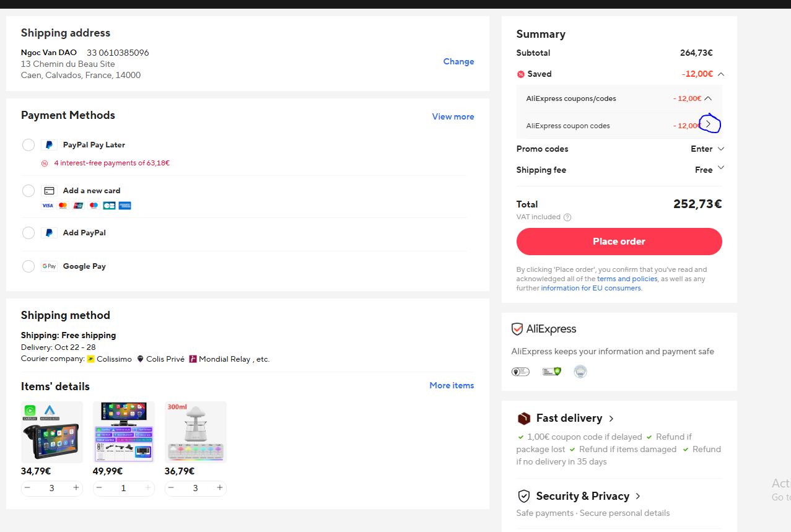
Task: Change the shipping address
Action: tap(458, 62)
